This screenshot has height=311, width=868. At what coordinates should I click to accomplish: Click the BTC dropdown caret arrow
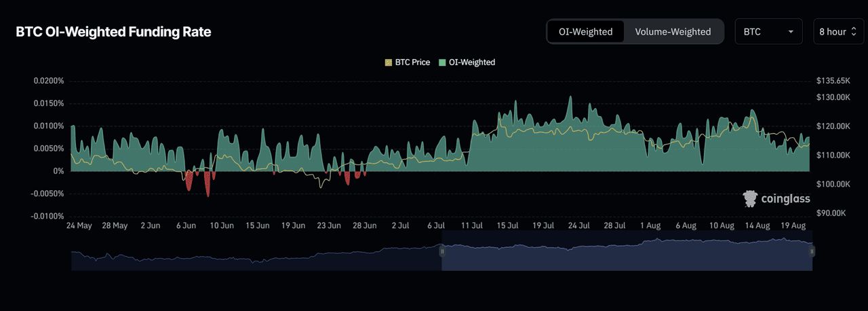click(x=791, y=33)
